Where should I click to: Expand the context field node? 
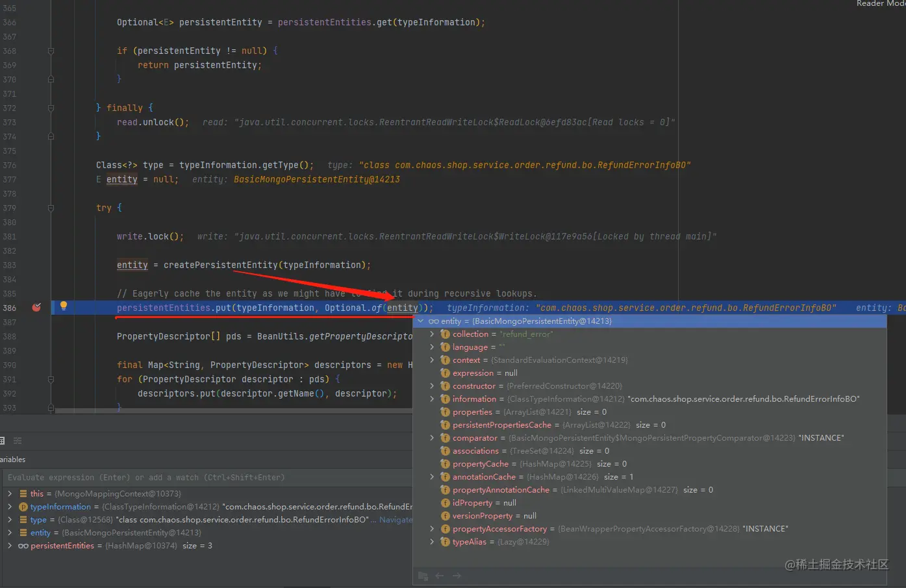point(432,360)
